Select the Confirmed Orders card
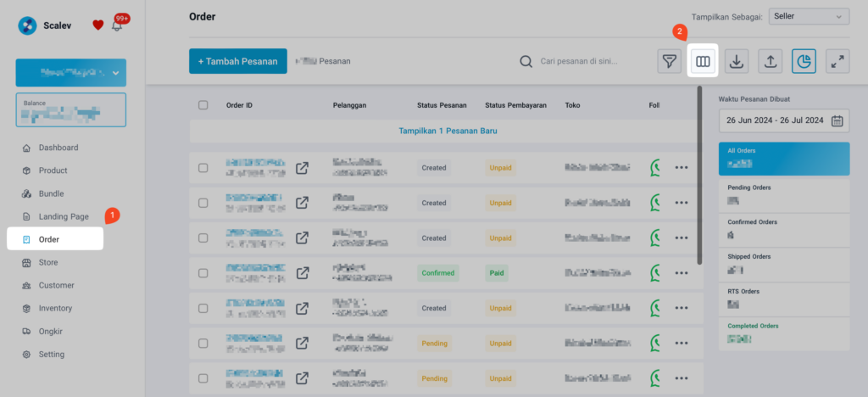 coord(784,230)
